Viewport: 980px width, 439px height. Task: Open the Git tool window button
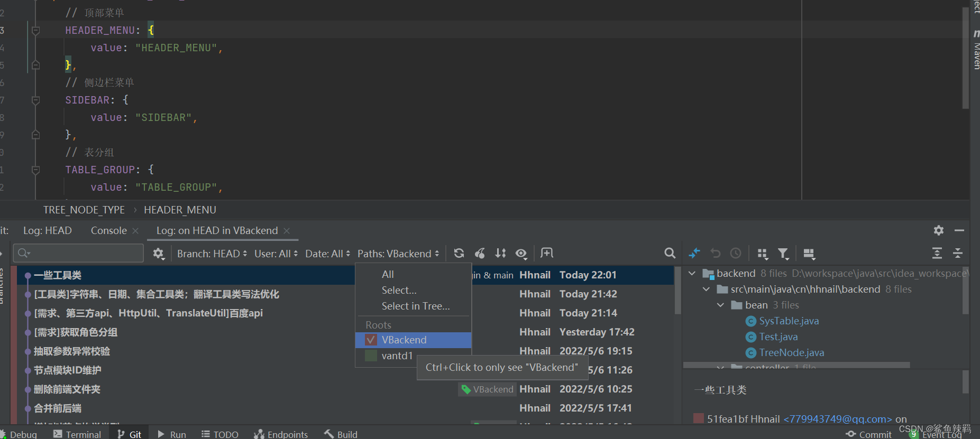(x=130, y=434)
